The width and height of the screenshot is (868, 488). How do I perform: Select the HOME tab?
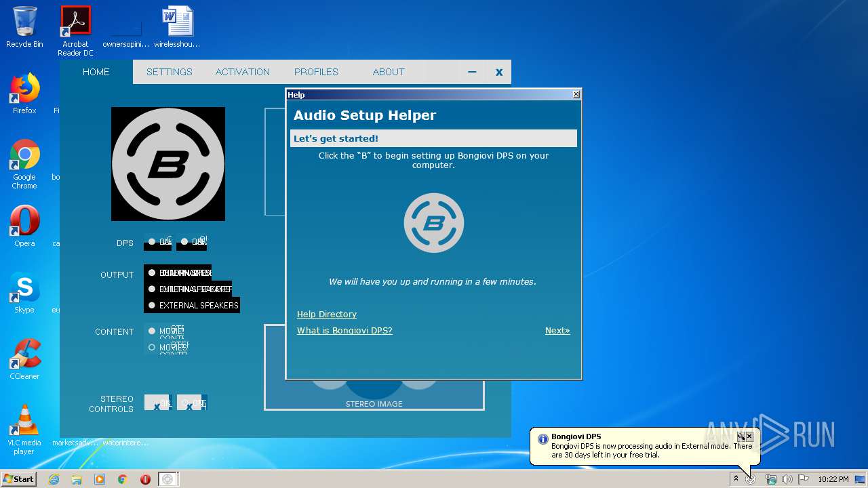click(96, 72)
